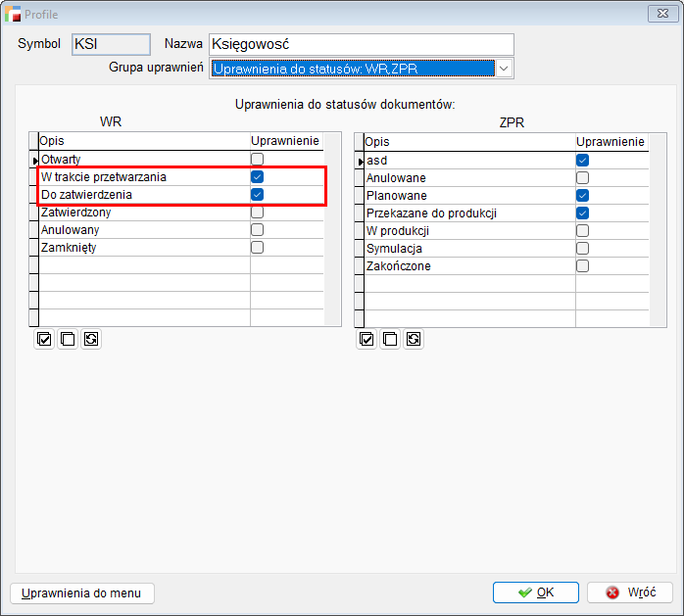Select the Zatwierdzony row in WR table

tap(143, 213)
